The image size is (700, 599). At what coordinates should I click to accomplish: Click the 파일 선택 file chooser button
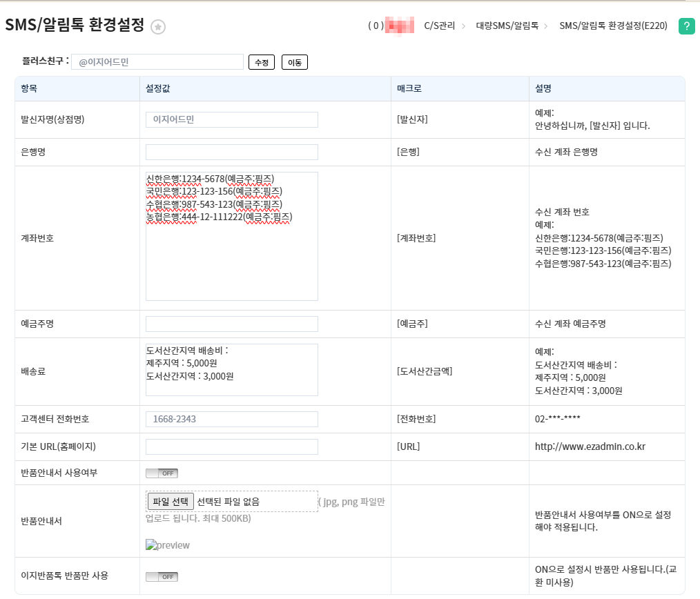(171, 501)
